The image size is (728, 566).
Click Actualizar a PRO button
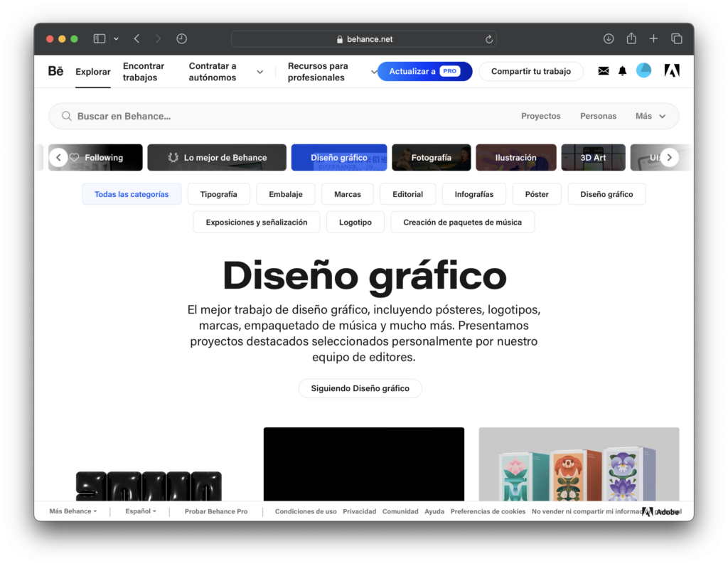pyautogui.click(x=424, y=71)
